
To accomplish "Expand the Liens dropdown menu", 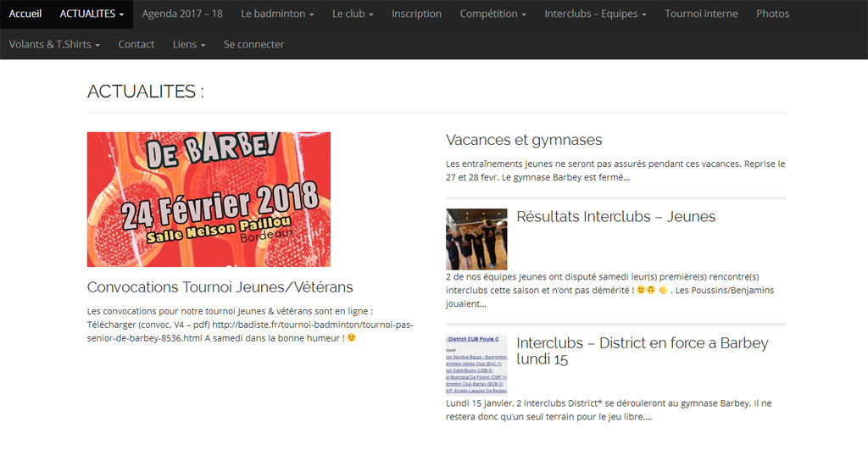I will point(189,44).
